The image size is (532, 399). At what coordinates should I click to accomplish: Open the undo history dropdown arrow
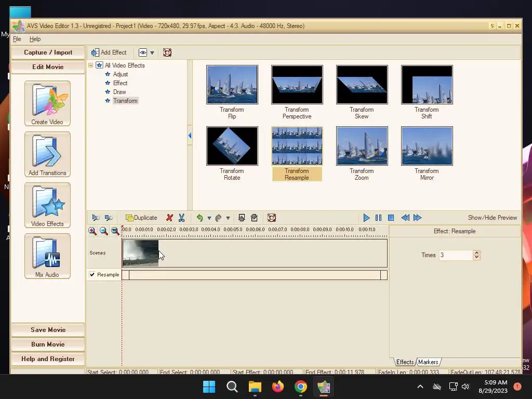(209, 218)
